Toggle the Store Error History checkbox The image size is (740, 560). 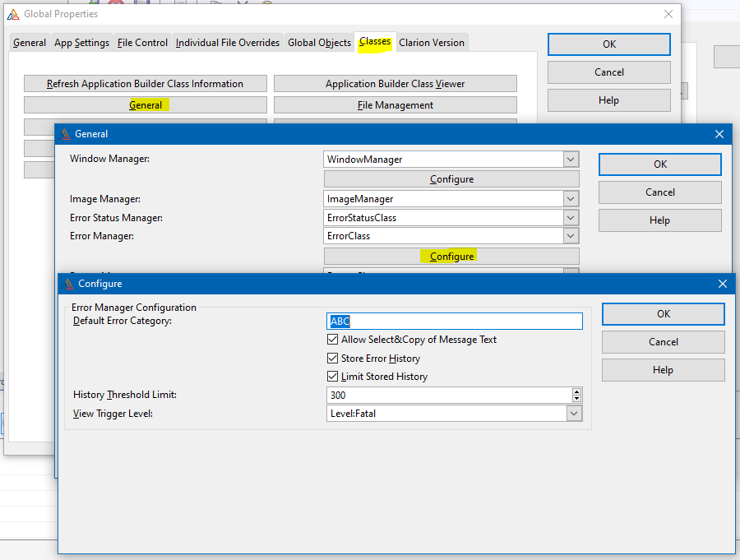click(333, 359)
